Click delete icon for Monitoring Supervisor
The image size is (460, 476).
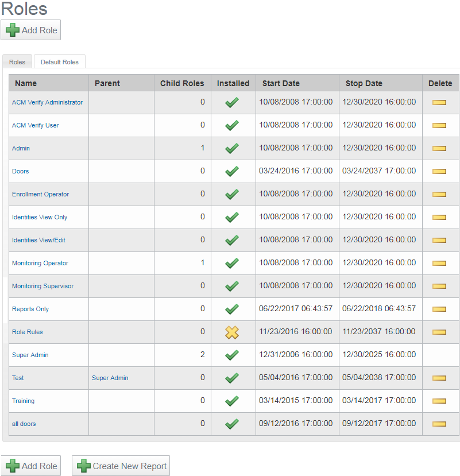439,286
